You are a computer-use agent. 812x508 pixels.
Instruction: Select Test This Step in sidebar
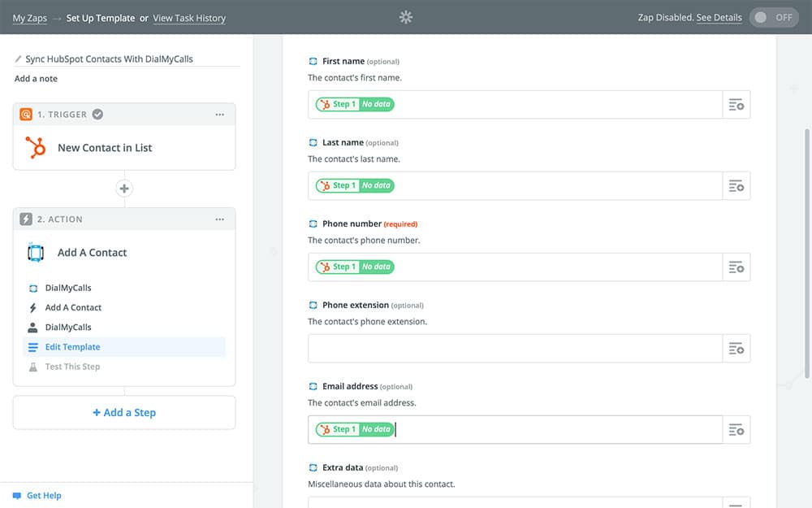coord(72,367)
